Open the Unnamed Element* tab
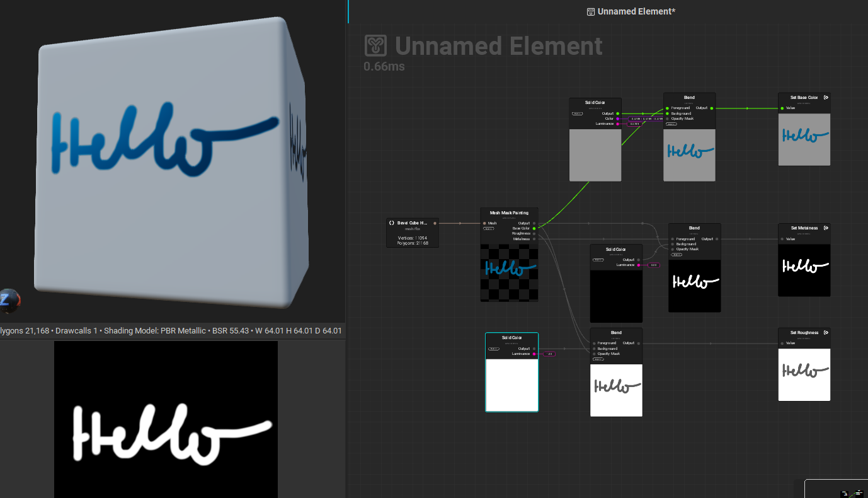Screen dimensions: 868x498 (631, 11)
